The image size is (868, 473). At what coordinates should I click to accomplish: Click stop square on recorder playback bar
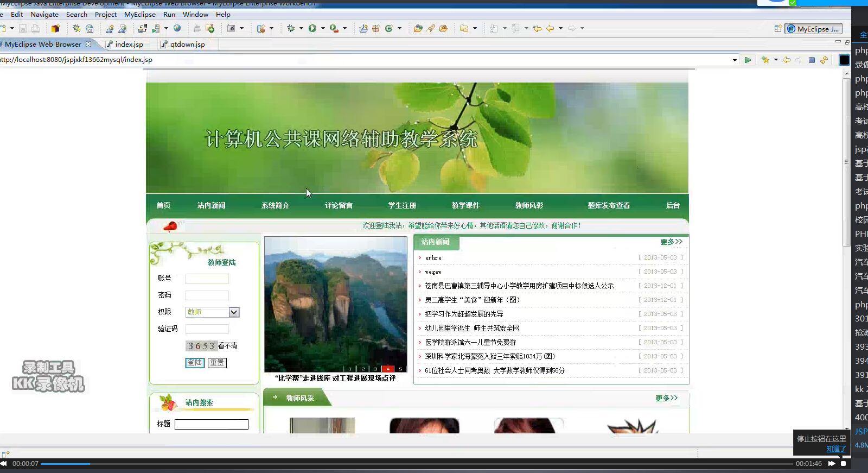click(x=844, y=464)
